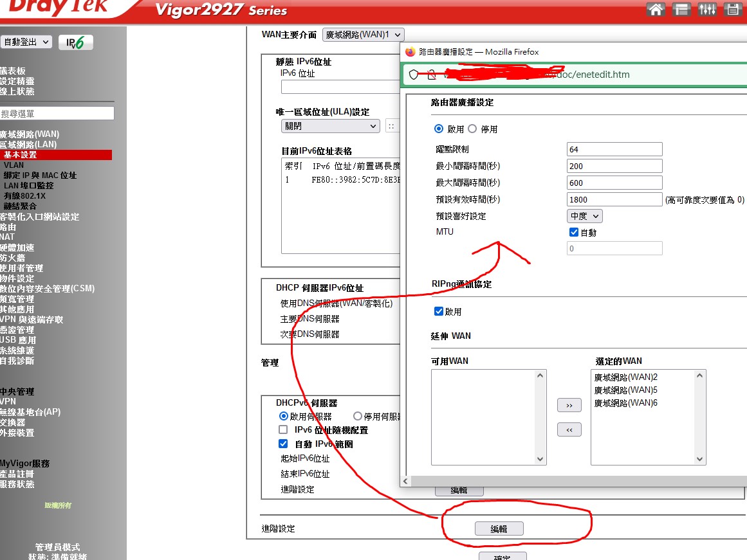Click the layout panel icon in the header
Image resolution: width=747 pixels, height=560 pixels.
(x=681, y=9)
